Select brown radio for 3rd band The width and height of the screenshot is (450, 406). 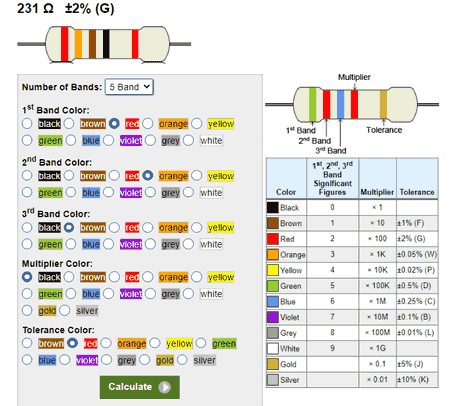pyautogui.click(x=69, y=228)
